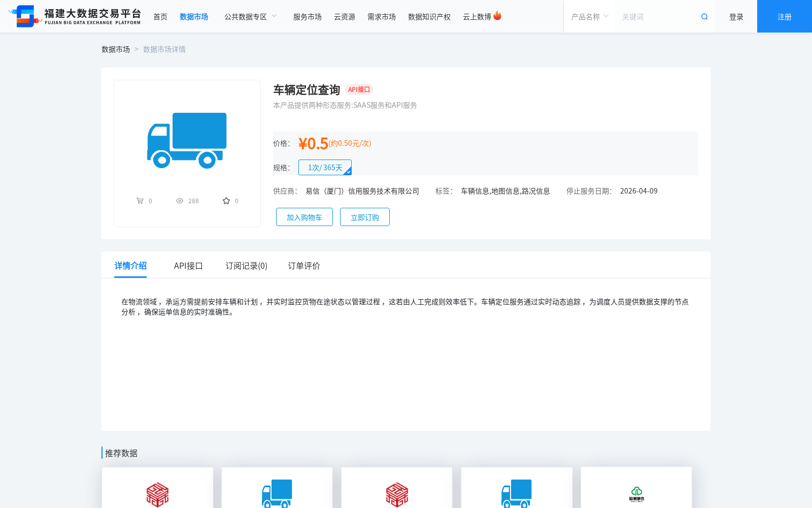Go to 首页 in the navigation bar
Viewport: 812px width, 508px height.
pyautogui.click(x=160, y=17)
